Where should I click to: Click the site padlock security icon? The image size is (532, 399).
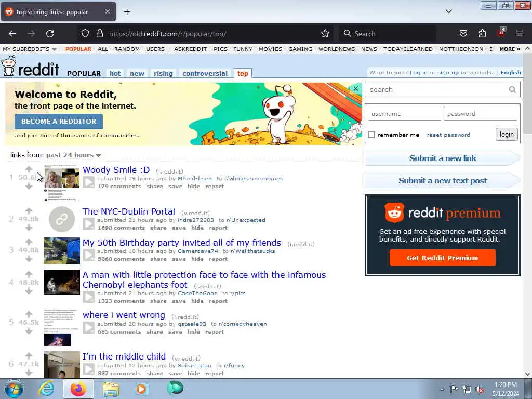pos(99,34)
